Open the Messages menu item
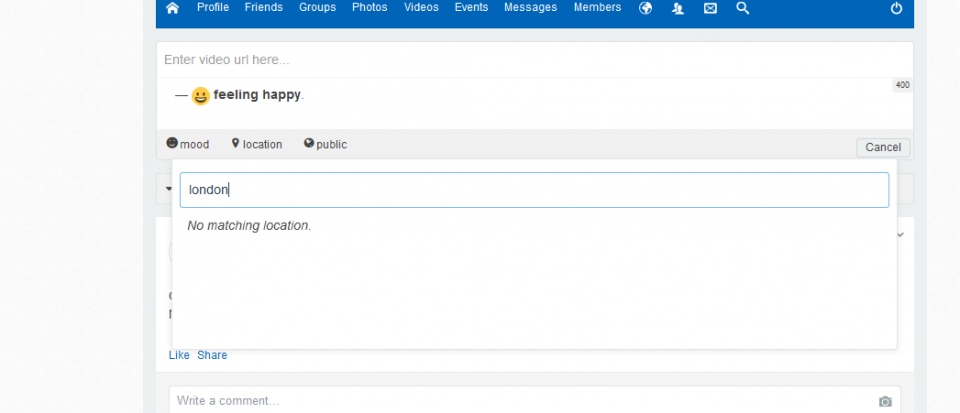The width and height of the screenshot is (960, 413). click(x=531, y=7)
